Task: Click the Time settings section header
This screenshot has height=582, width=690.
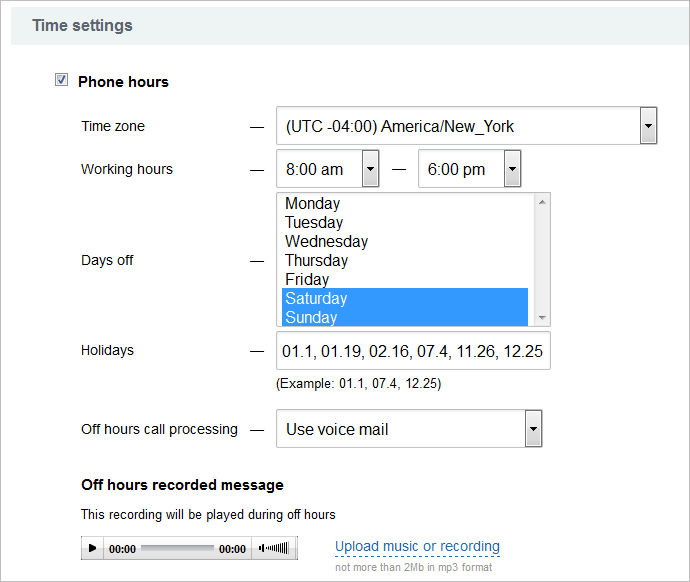Action: click(82, 25)
